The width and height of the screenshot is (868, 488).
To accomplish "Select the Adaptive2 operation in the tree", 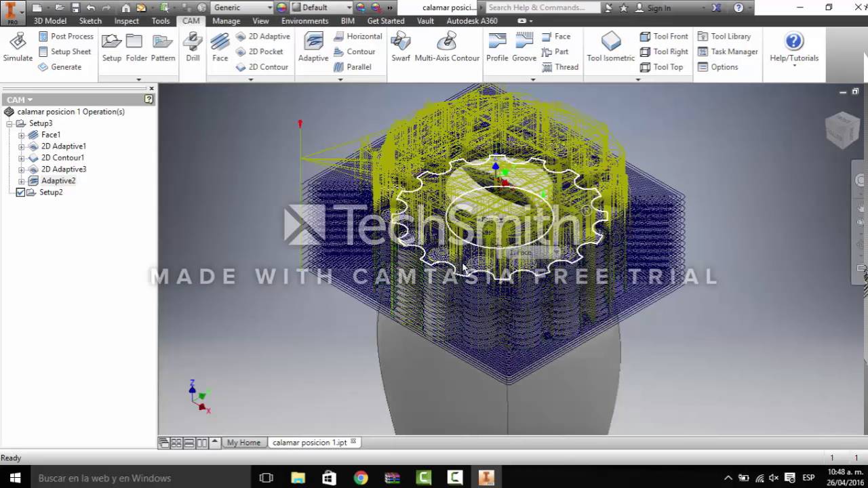I will pyautogui.click(x=58, y=181).
